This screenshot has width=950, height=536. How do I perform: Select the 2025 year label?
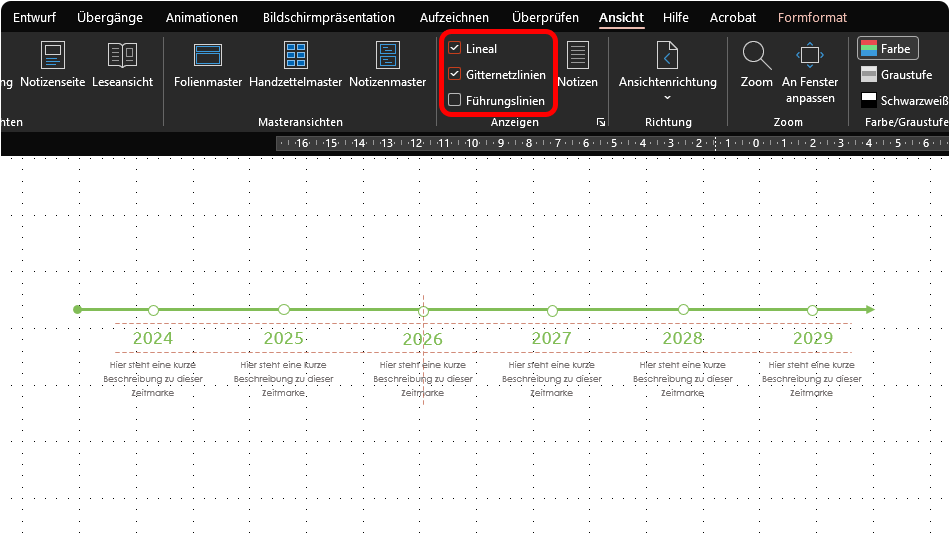point(284,338)
